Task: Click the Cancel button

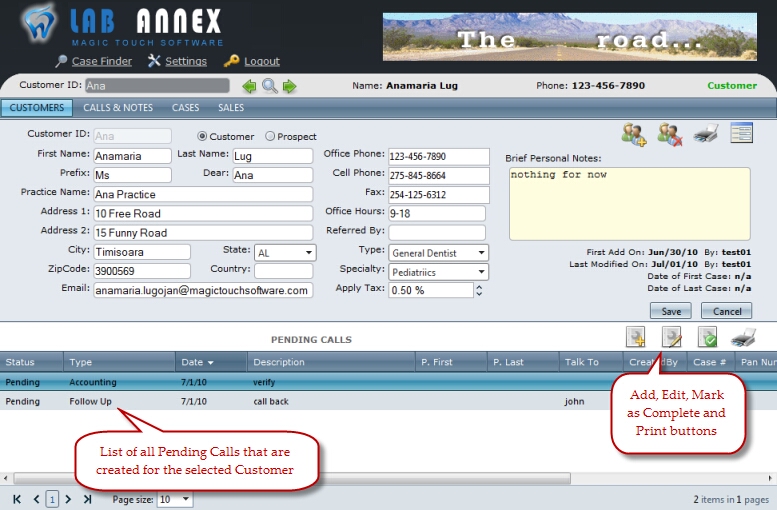Action: coord(726,311)
